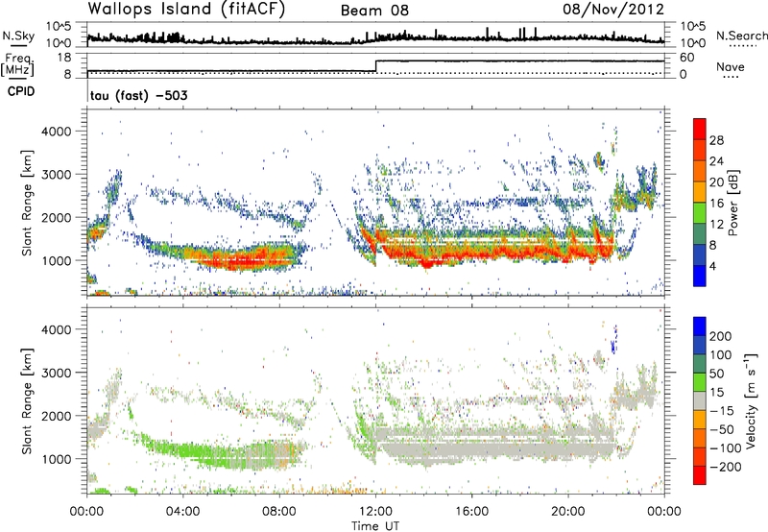Click the "20:00" time tick label
Viewport: 768px width, 532px height.
pos(568,512)
